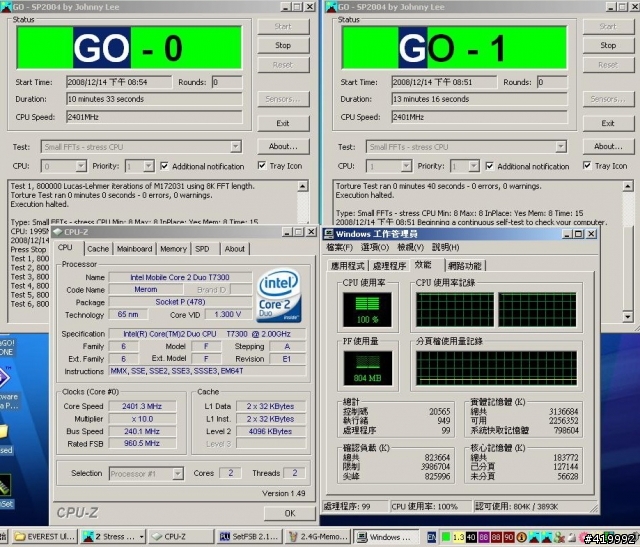Click the purple 88 tray icon

point(484,537)
